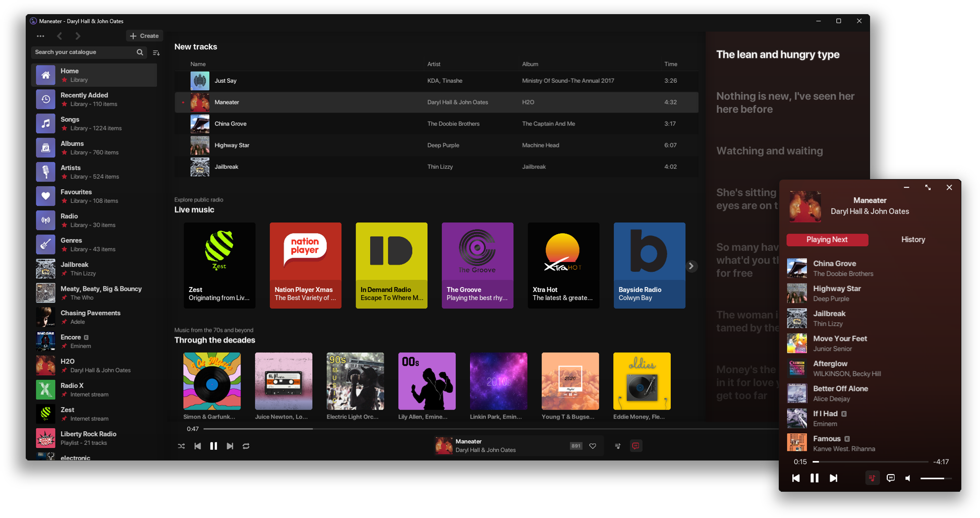Open Favourites in the sidebar
The height and width of the screenshot is (518, 980).
94,196
